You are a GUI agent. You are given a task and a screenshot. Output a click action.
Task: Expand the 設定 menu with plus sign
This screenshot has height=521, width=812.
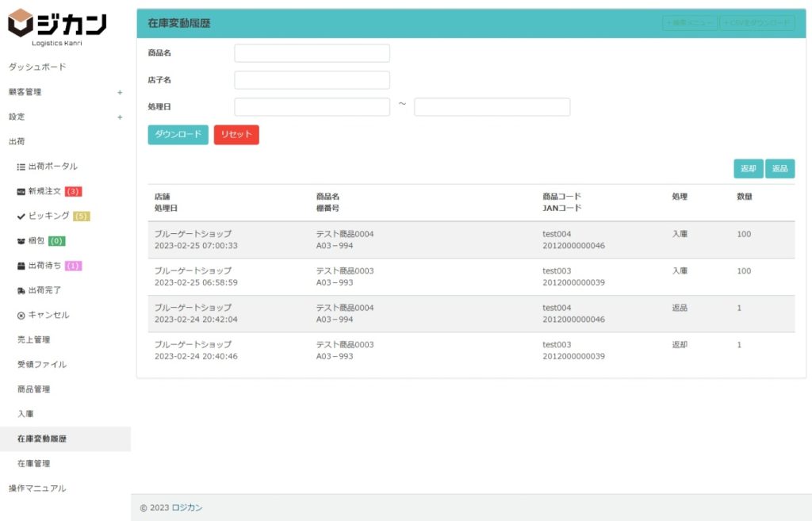pyautogui.click(x=120, y=117)
